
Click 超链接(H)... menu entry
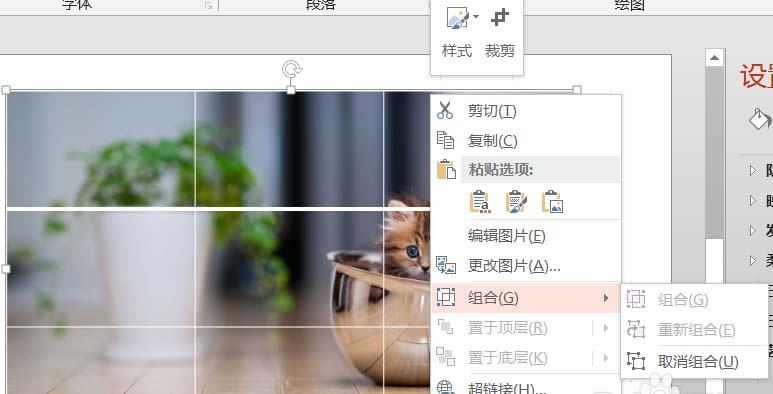[526, 387]
